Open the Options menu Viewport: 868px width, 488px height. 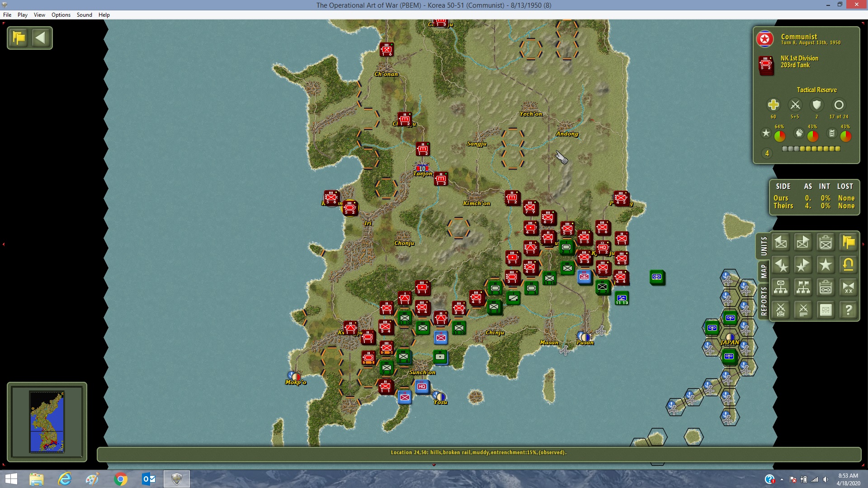(61, 15)
